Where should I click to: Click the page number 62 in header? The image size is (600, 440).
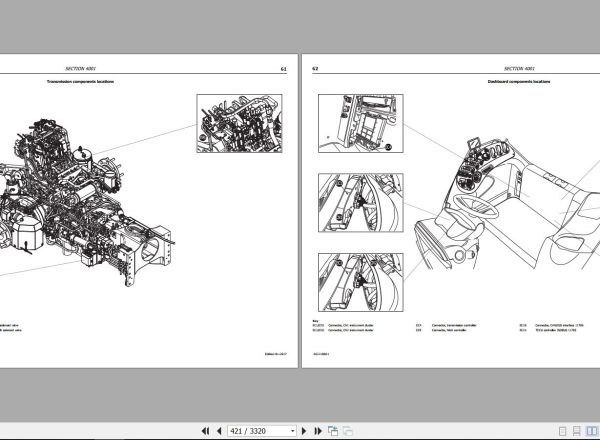pyautogui.click(x=315, y=69)
